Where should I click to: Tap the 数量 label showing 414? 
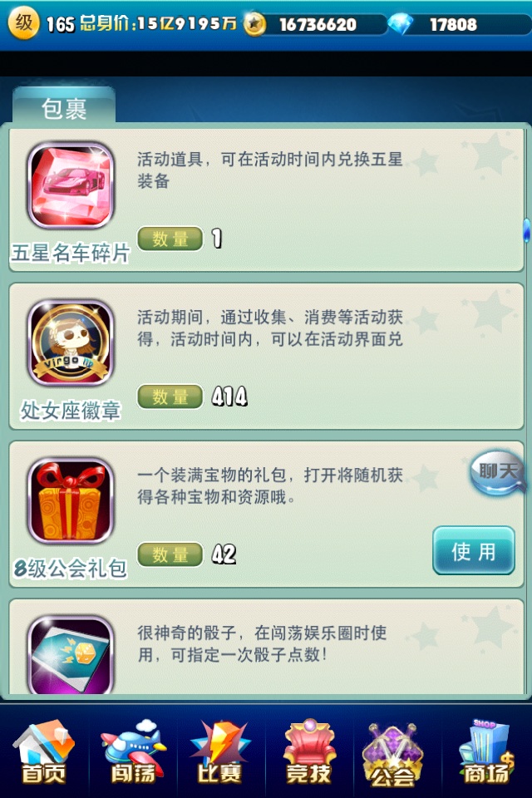point(170,397)
